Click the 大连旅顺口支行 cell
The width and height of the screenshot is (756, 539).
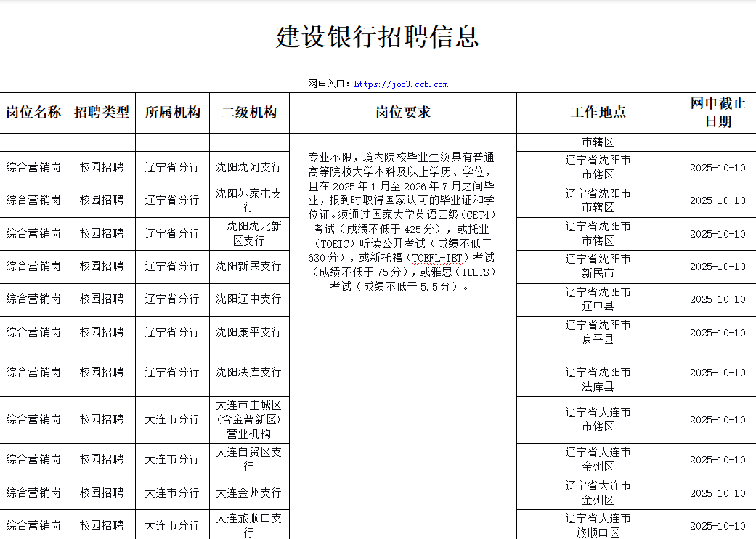[x=248, y=525]
